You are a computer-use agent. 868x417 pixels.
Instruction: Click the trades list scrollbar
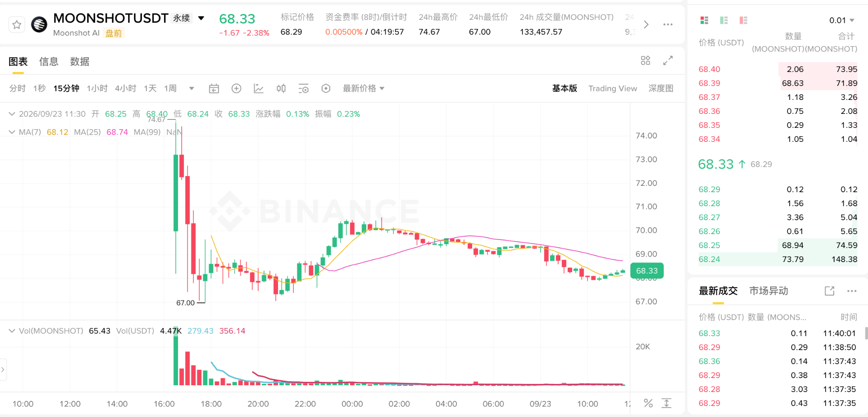(866, 333)
